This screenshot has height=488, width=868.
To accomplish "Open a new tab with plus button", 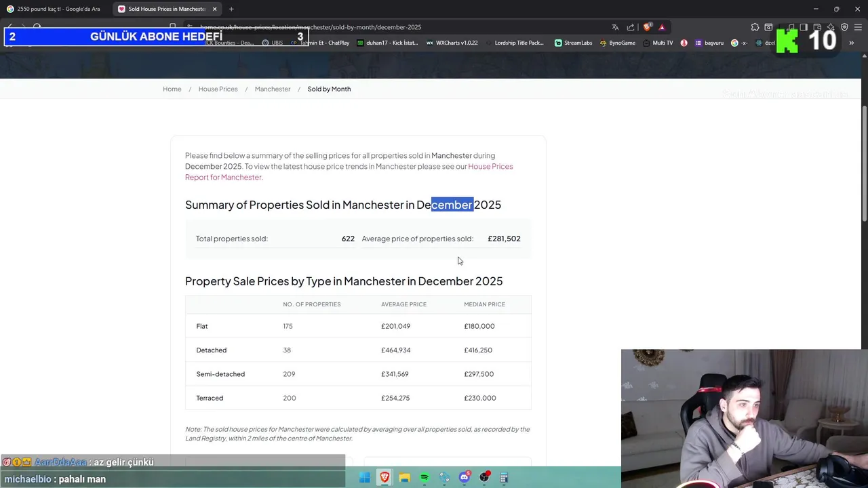I will (231, 9).
